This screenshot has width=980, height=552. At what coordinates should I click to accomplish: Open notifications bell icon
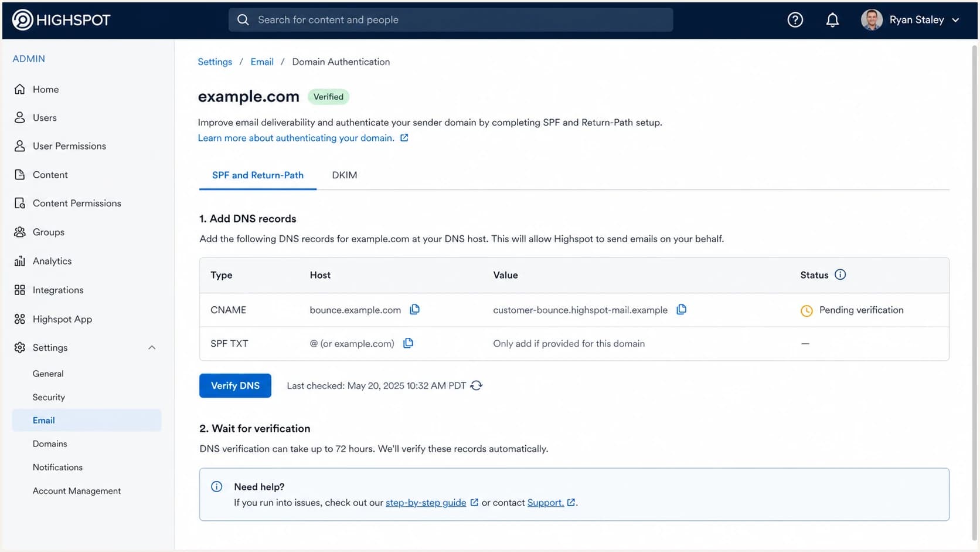click(x=832, y=20)
